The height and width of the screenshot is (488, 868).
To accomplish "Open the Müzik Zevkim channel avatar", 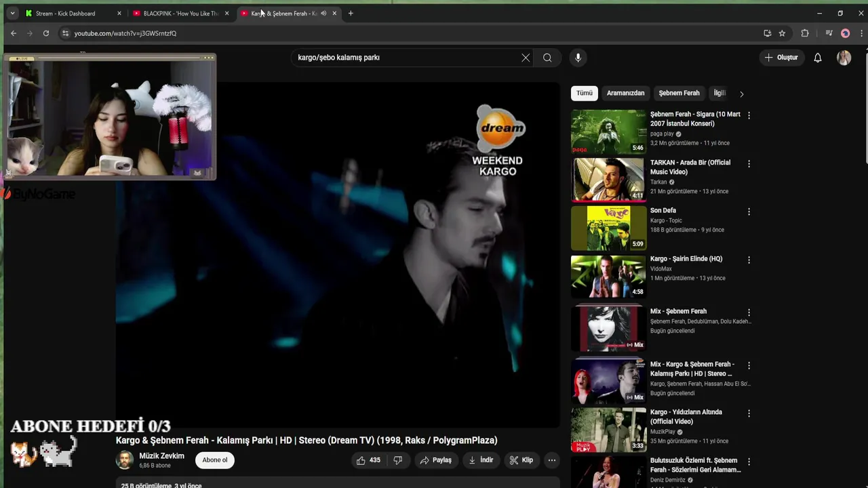I will [125, 460].
